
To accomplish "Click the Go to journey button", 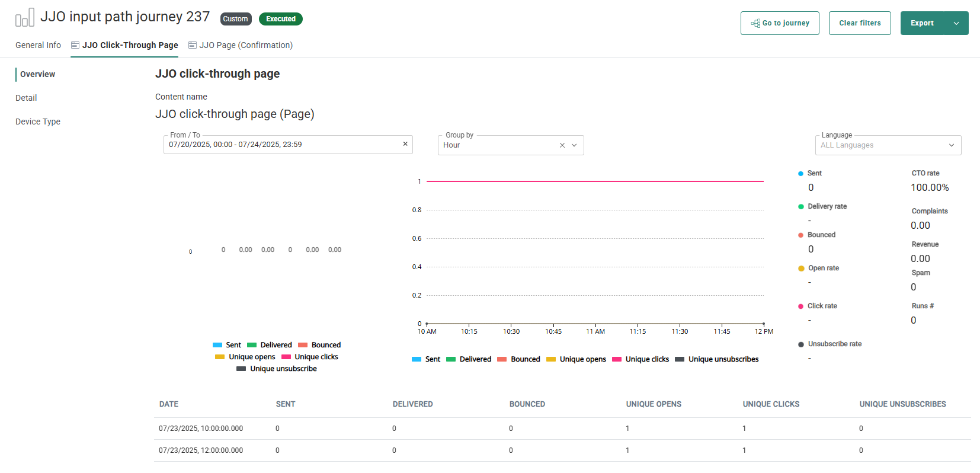I will (780, 23).
